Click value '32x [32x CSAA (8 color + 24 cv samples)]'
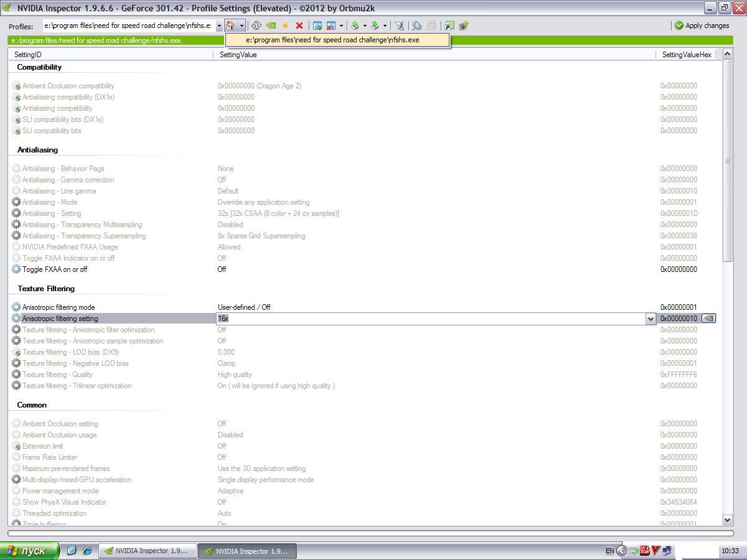 278,213
